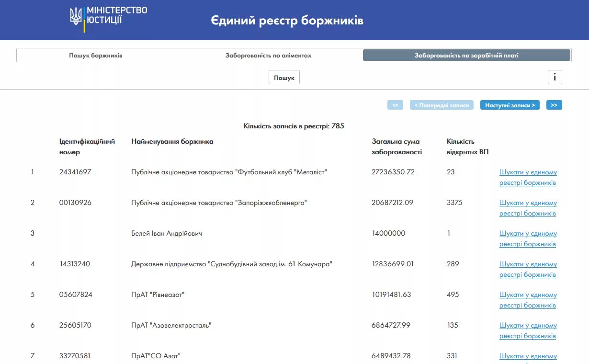Open registry search link for Азовелектросталь
This screenshot has height=364, width=589.
[x=528, y=330]
